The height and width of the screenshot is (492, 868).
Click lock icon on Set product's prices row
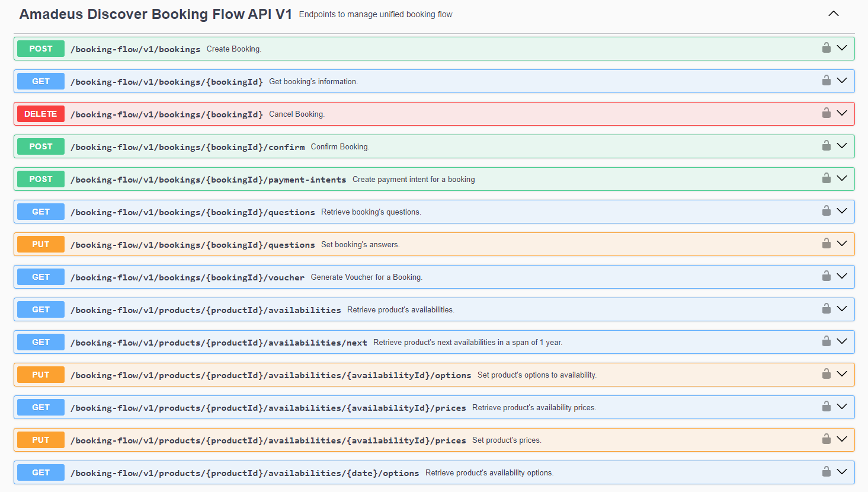click(x=826, y=439)
